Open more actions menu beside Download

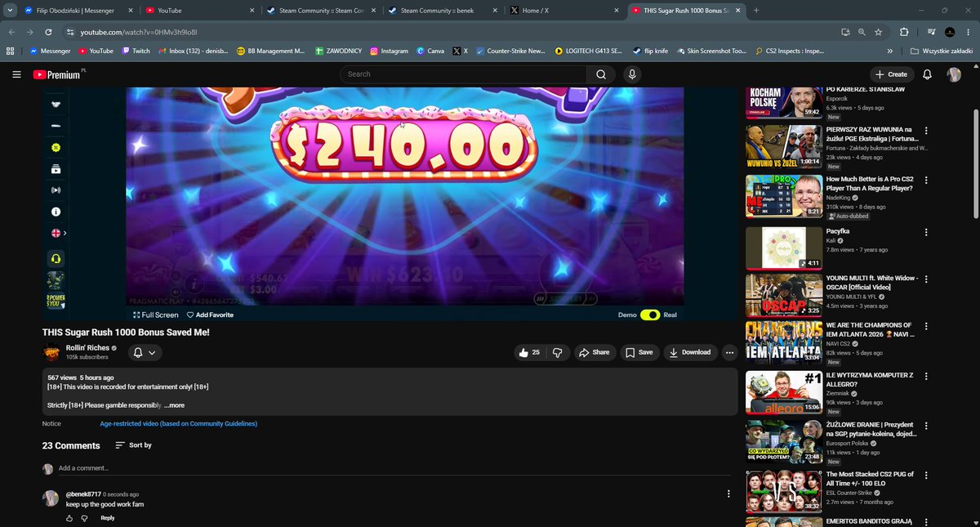click(x=729, y=352)
